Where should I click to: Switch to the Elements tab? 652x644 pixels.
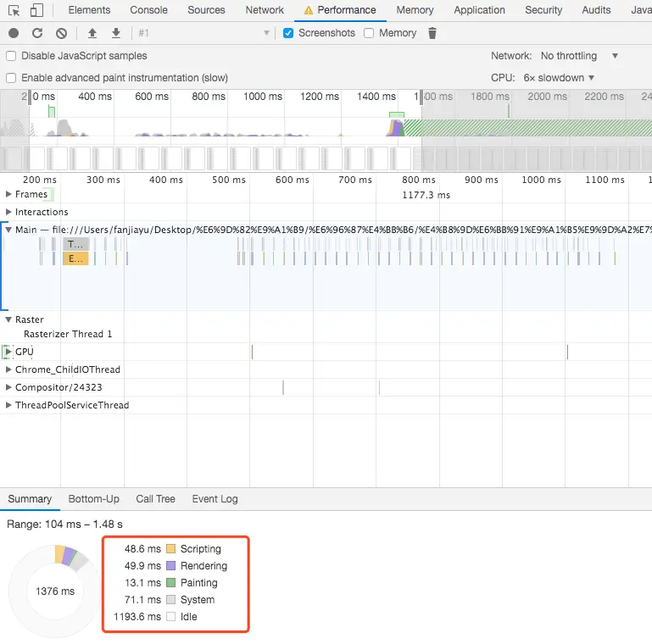[x=89, y=10]
